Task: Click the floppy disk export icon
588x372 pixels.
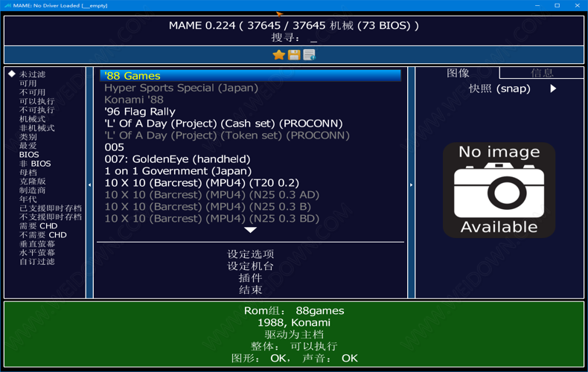Action: [x=294, y=55]
